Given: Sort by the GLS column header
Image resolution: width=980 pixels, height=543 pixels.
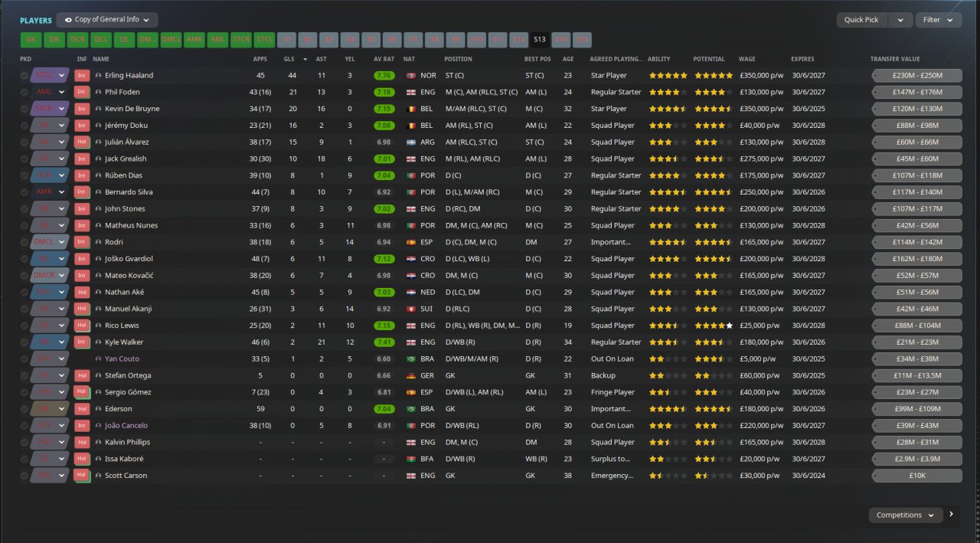Looking at the screenshot, I should [289, 59].
